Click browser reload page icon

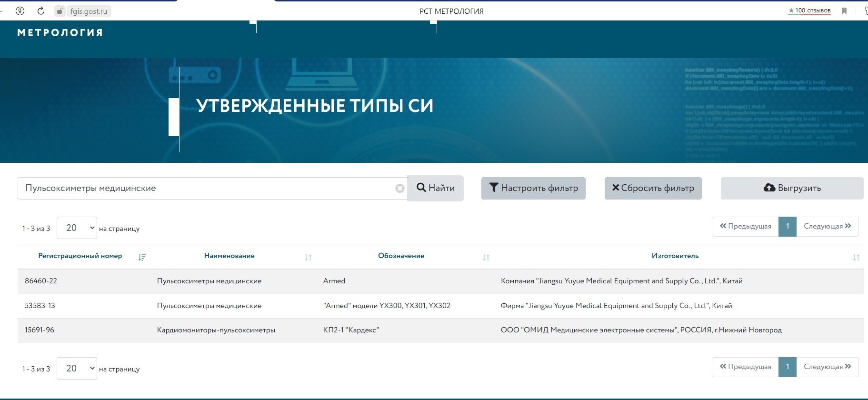pyautogui.click(x=41, y=11)
